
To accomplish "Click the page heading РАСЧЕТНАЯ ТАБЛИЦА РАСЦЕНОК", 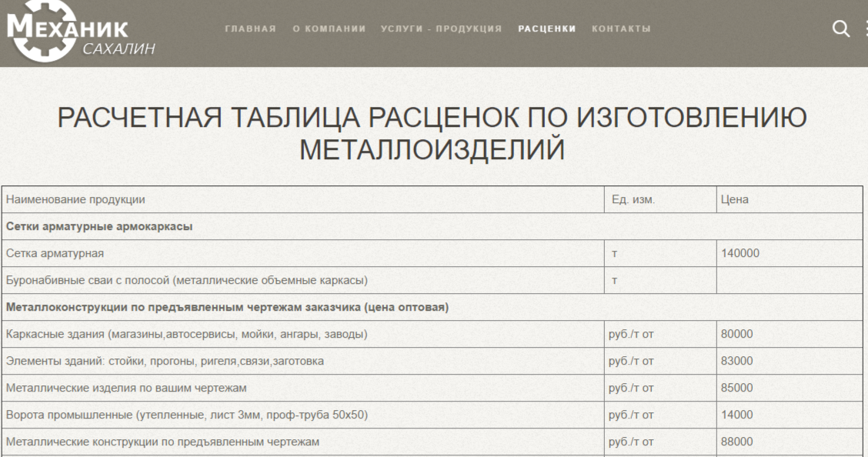I will tap(432, 133).
